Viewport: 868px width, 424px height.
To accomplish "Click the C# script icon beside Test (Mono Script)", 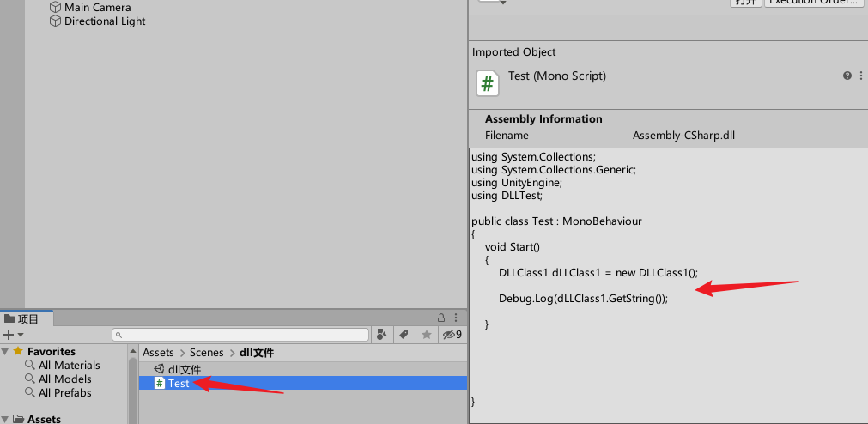I will tap(487, 83).
